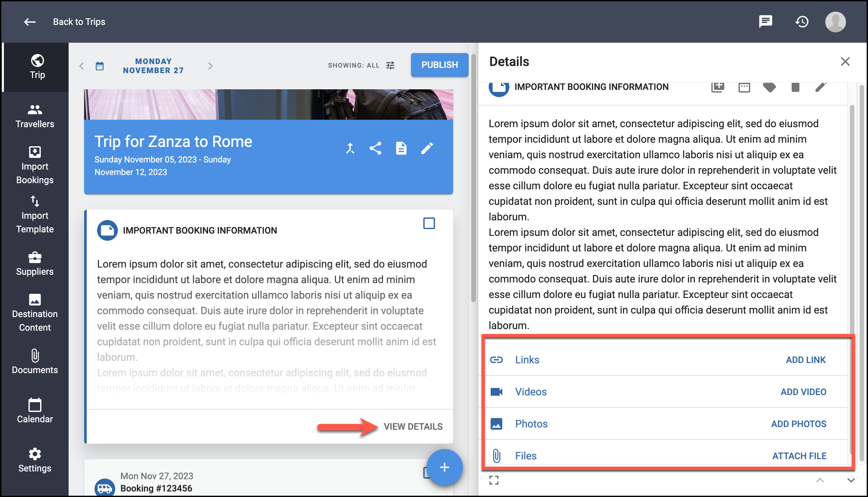868x497 pixels.
Task: Open Import Template in sidebar
Action: pyautogui.click(x=35, y=215)
